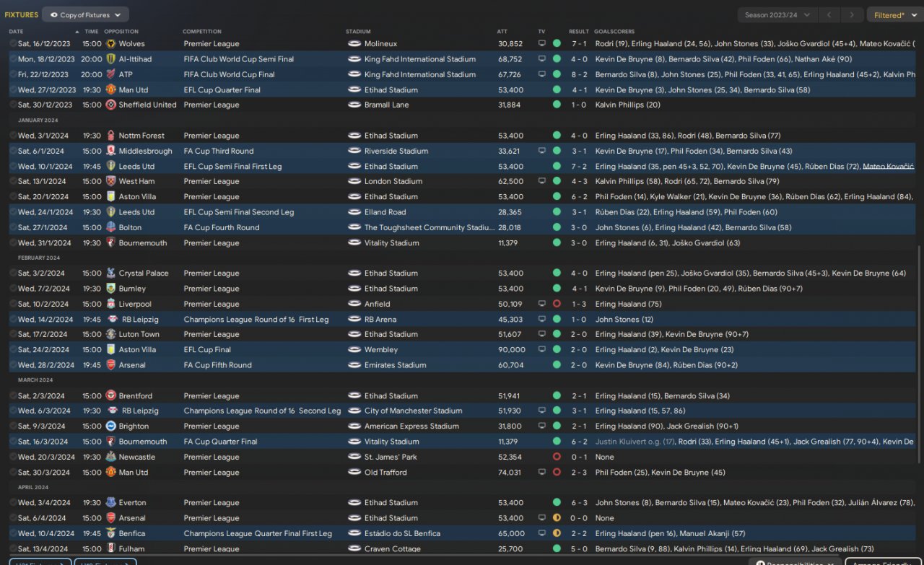Open the Copy of Fixtures view dropdown
Image resolution: width=924 pixels, height=565 pixels.
[x=86, y=14]
